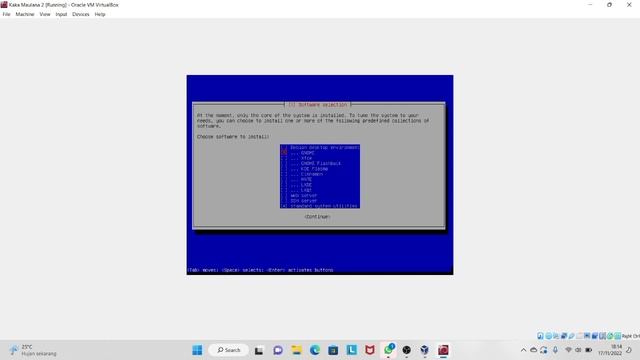Restore down the VirtualBox window
Viewport: 640px width, 360px height.
(609, 5)
